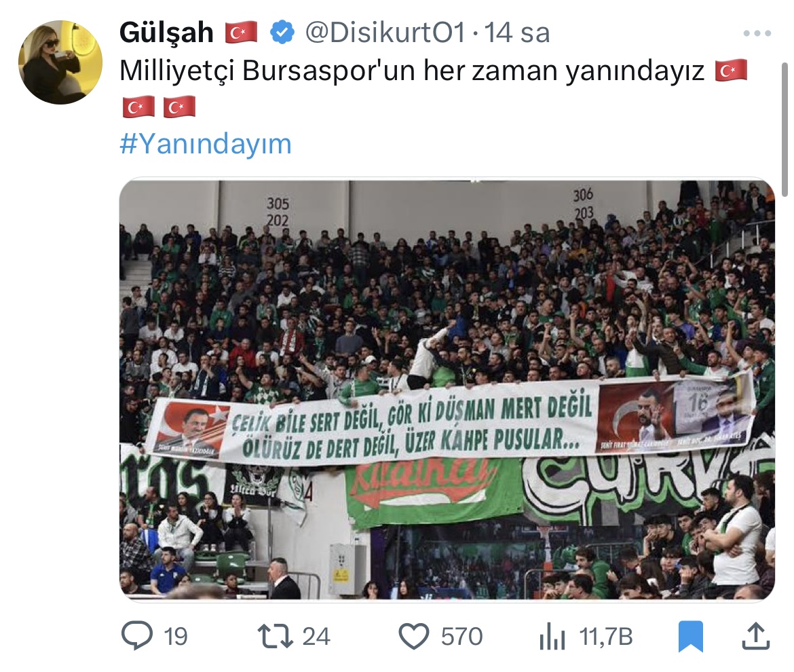This screenshot has width=794, height=672.
Task: Click the view count 11,7B
Action: pyautogui.click(x=606, y=637)
